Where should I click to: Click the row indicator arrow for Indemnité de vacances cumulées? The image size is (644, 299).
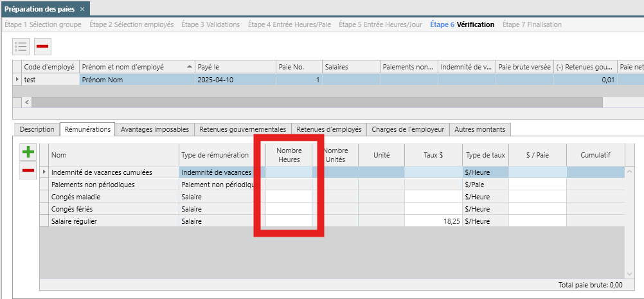pyautogui.click(x=44, y=172)
